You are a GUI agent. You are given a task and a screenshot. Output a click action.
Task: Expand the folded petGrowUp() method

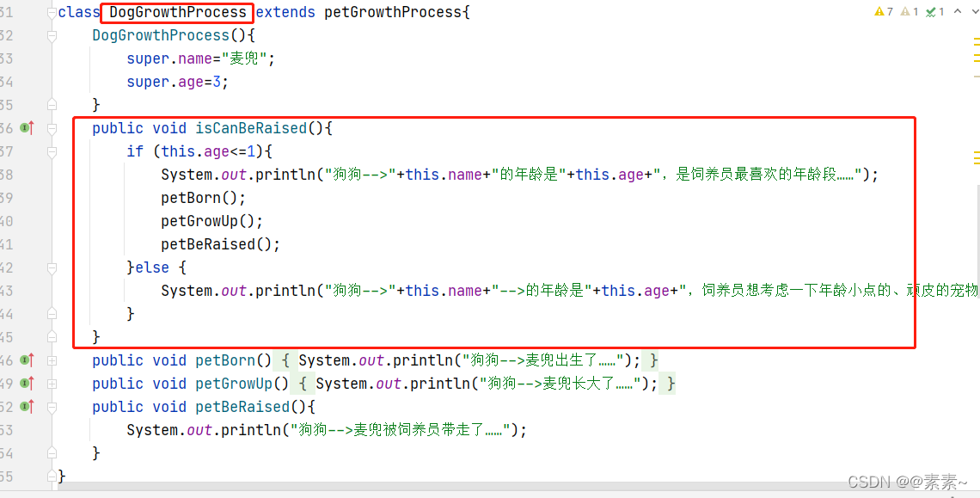click(52, 384)
